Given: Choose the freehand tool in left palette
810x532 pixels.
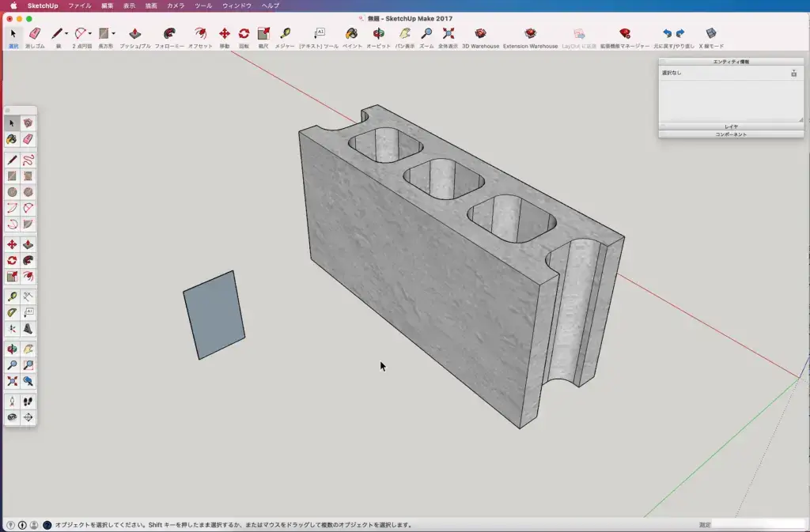Looking at the screenshot, I should (28, 160).
